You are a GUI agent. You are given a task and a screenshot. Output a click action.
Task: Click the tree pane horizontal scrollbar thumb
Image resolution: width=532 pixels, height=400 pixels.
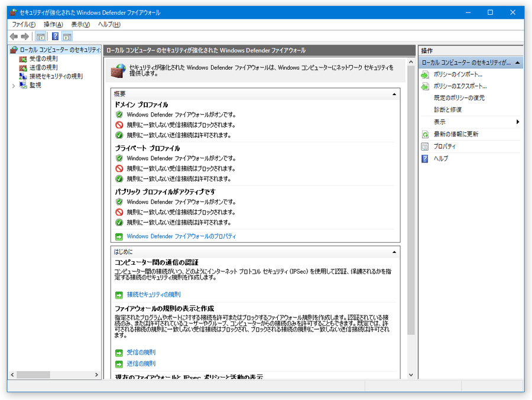coord(33,375)
